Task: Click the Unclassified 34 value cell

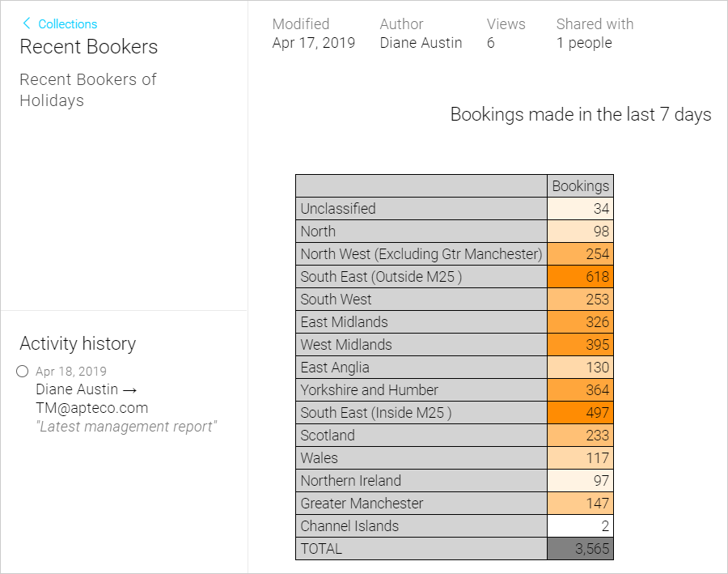Action: 580,209
